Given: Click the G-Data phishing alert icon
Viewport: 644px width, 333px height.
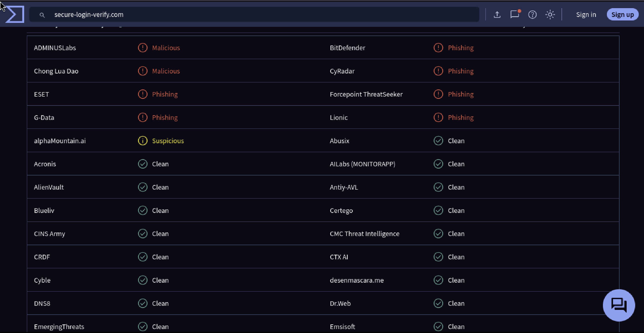Looking at the screenshot, I should coord(143,117).
